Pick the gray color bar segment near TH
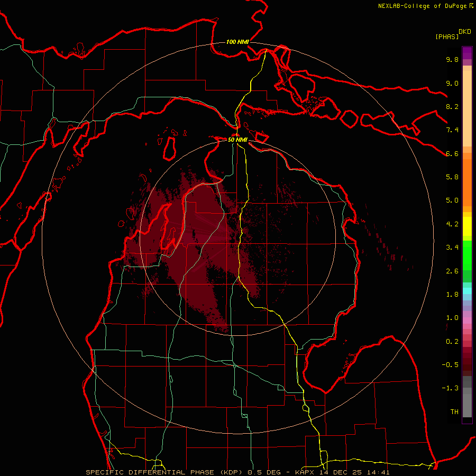 tap(467, 405)
